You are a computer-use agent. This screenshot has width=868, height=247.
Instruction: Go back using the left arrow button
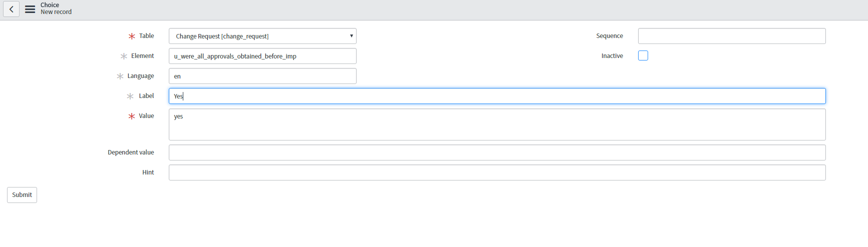11,9
